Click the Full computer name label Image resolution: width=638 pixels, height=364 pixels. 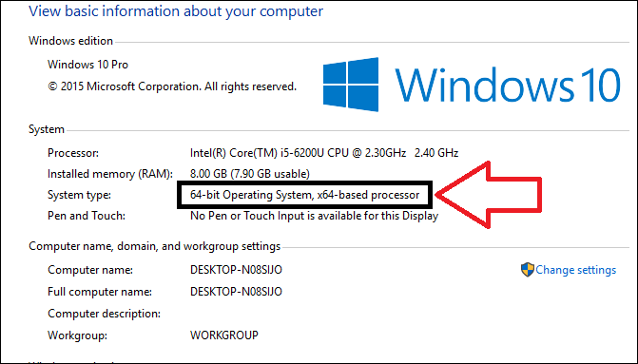coord(100,292)
